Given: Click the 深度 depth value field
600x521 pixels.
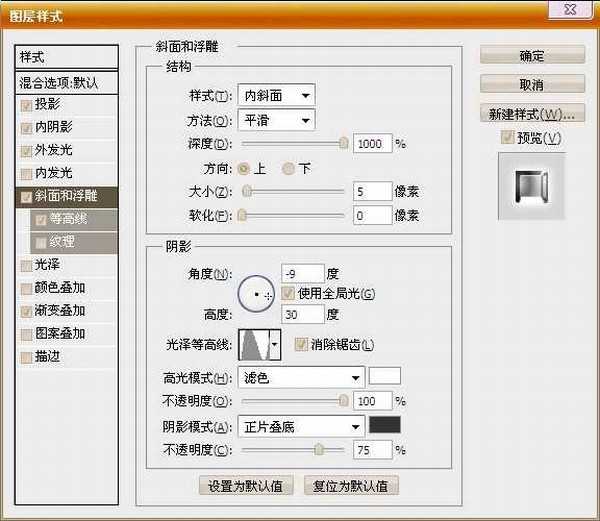Looking at the screenshot, I should [x=372, y=144].
